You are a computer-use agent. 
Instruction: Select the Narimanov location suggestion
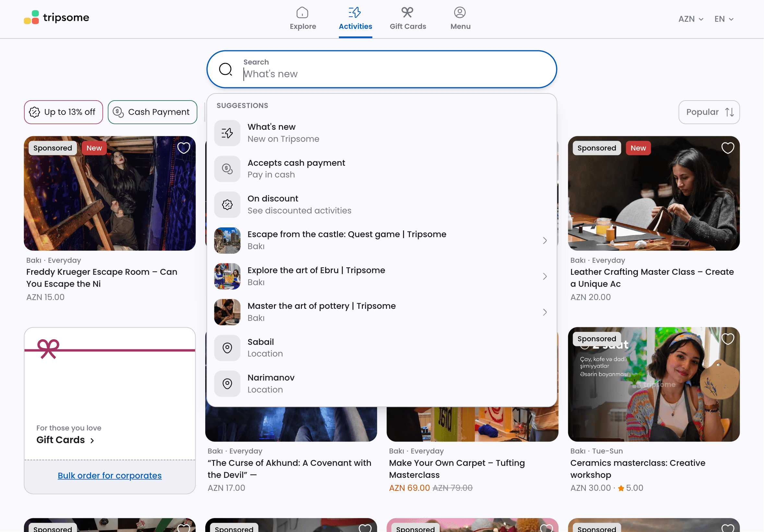[382, 383]
